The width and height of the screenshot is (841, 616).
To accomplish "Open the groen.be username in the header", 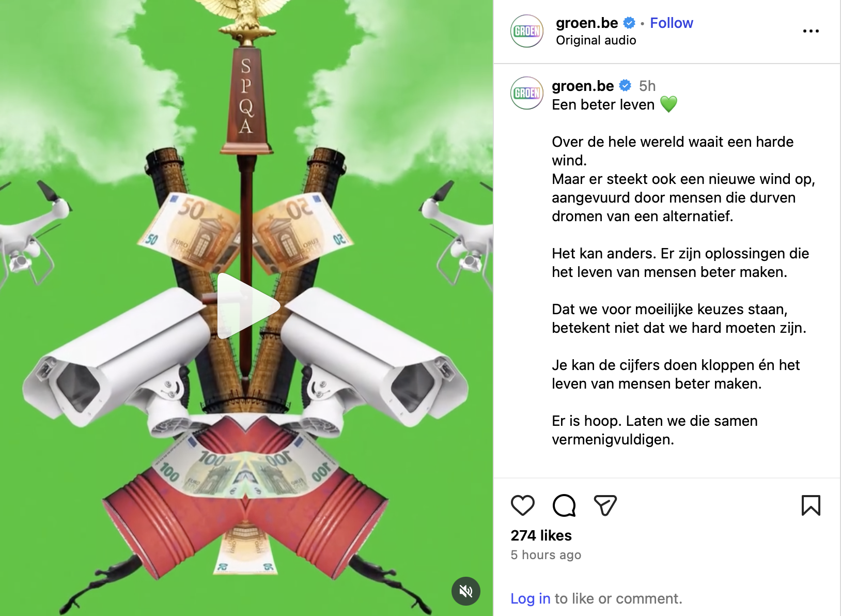I will [587, 23].
